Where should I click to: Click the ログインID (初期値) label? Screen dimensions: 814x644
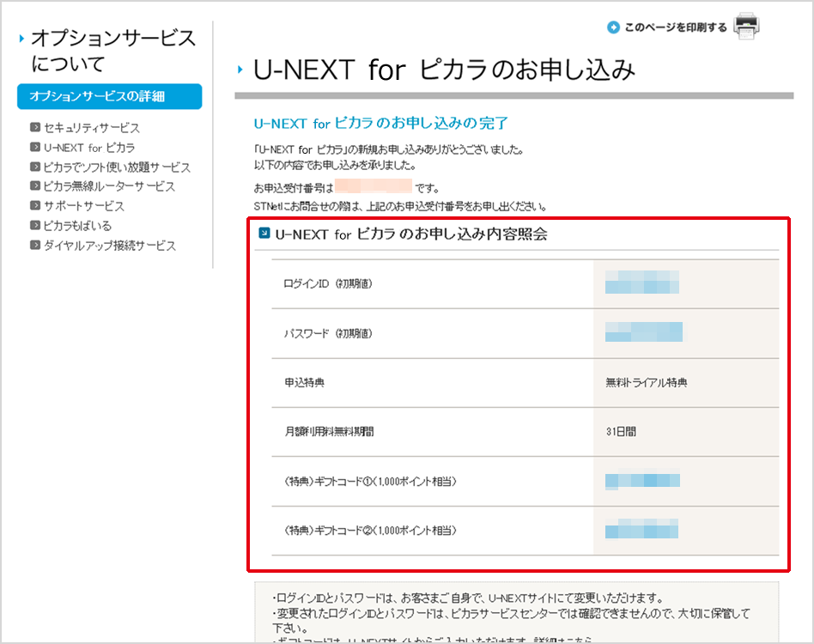[x=328, y=284]
